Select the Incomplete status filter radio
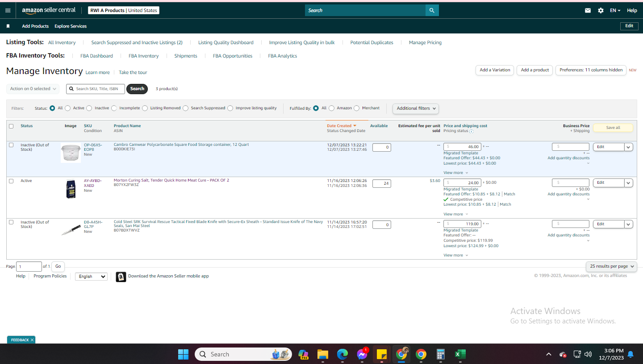The height and width of the screenshot is (364, 643). (x=114, y=108)
